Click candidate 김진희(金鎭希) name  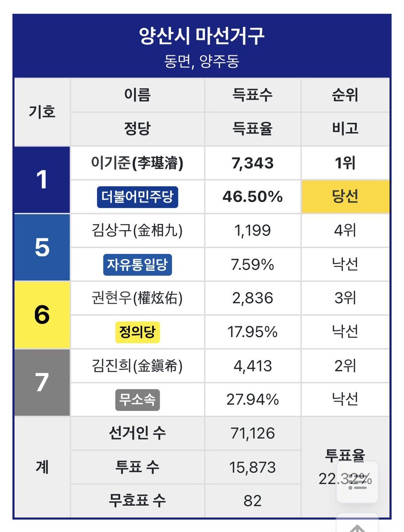pyautogui.click(x=137, y=366)
